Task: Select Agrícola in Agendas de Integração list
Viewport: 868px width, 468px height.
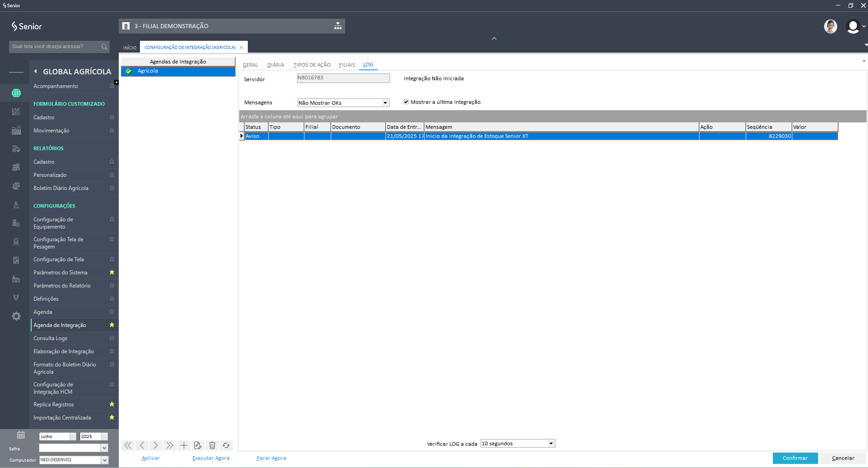Action: pos(178,71)
